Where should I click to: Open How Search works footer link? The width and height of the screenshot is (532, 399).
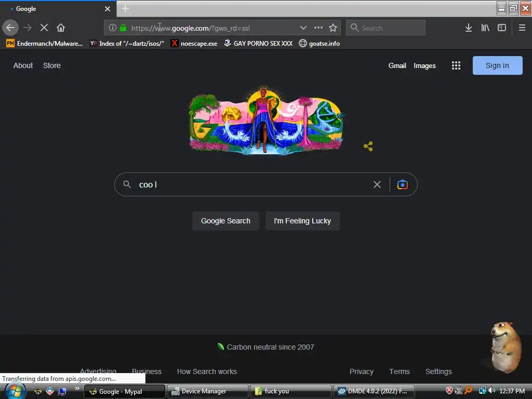click(x=207, y=371)
